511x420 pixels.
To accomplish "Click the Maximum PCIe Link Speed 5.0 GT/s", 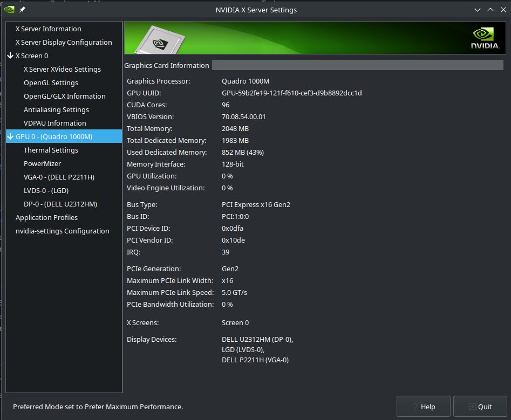I will pos(234,293).
